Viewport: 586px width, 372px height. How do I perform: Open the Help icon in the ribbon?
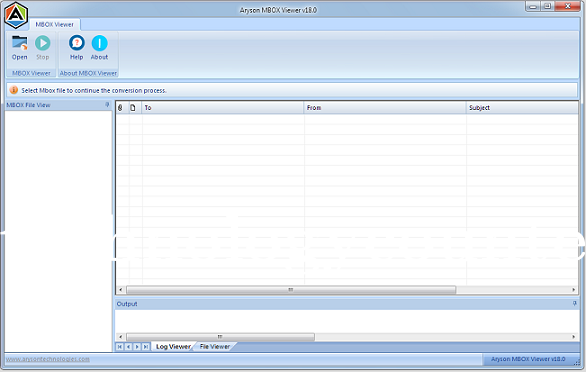[x=77, y=47]
